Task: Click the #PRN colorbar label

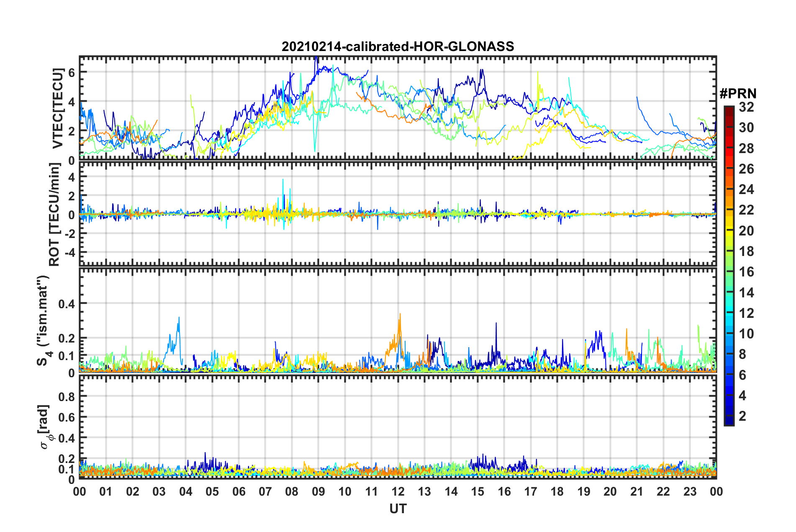Action: 738,94
